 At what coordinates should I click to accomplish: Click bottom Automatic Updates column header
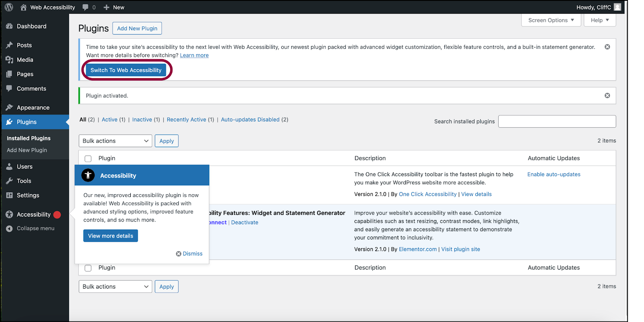[554, 268]
